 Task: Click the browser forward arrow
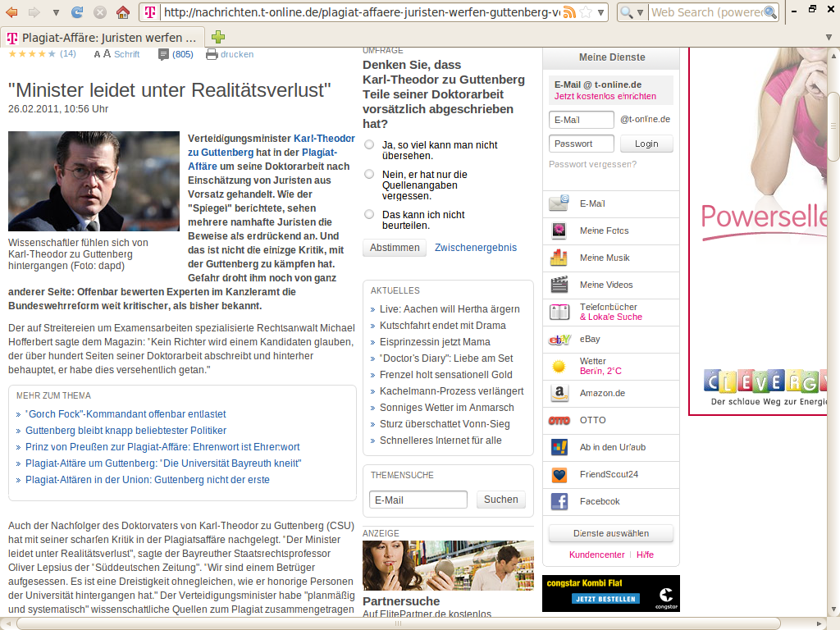(34, 11)
